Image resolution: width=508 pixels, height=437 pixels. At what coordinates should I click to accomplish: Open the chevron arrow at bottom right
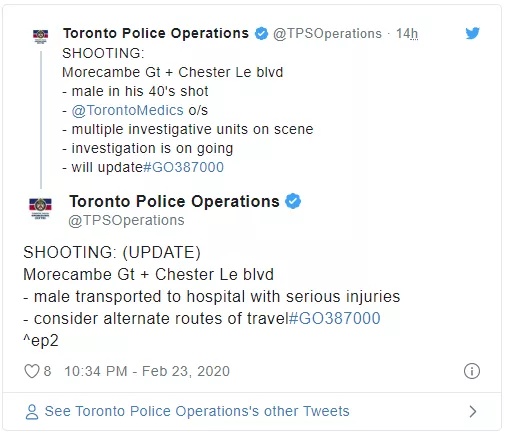(472, 412)
